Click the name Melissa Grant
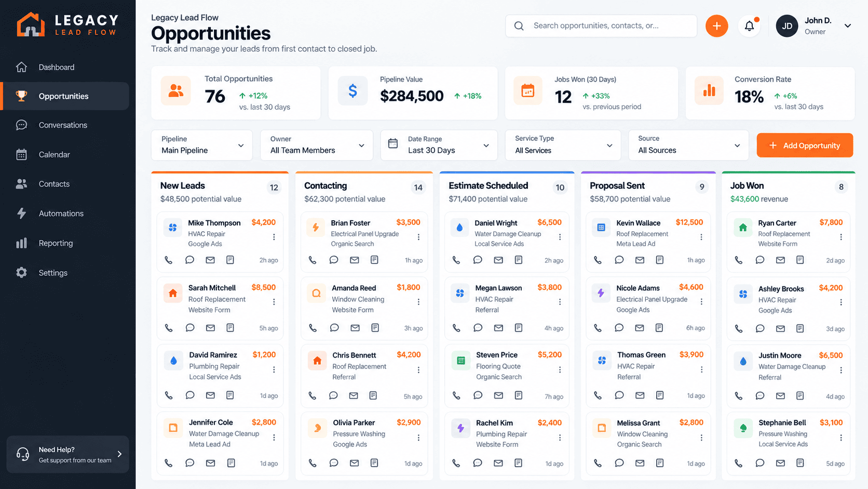The height and width of the screenshot is (489, 868). (x=639, y=423)
